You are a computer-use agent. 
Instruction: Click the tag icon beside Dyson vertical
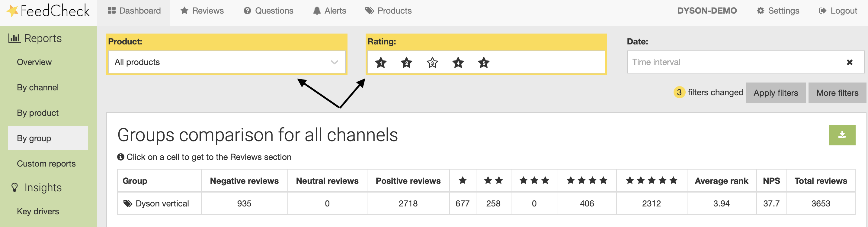click(x=128, y=203)
